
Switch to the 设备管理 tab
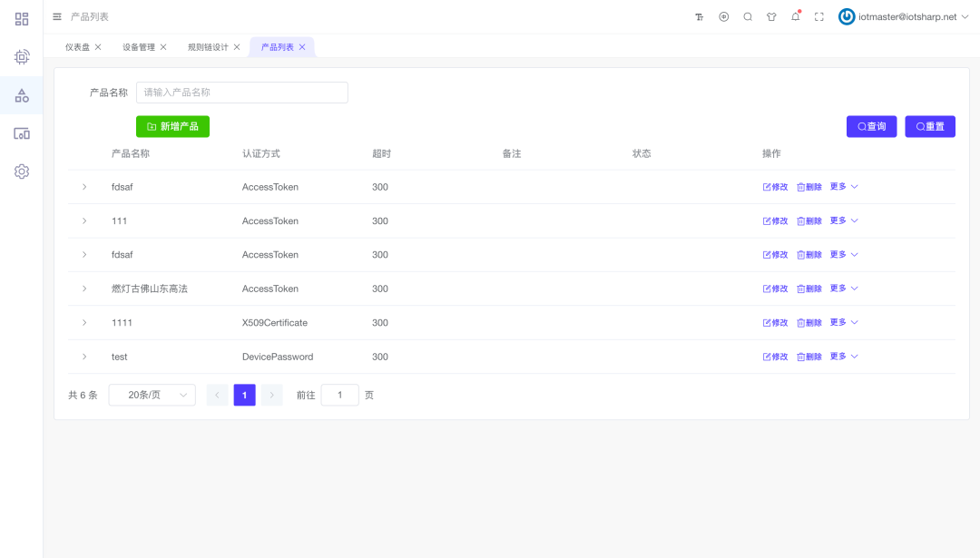pyautogui.click(x=139, y=47)
